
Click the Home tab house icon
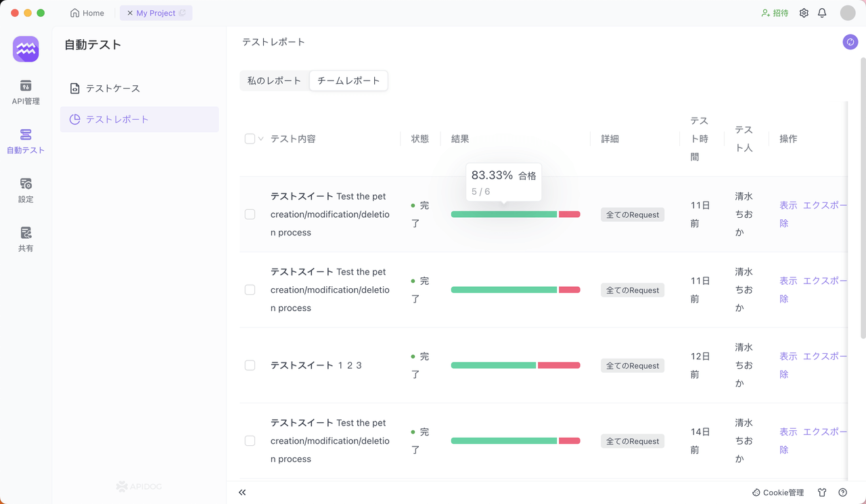click(75, 13)
